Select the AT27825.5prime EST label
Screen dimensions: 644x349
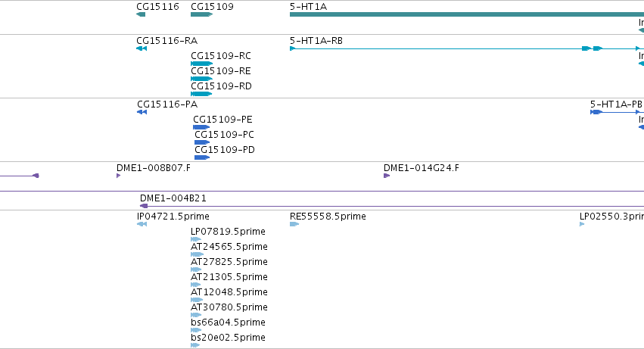tap(229, 262)
